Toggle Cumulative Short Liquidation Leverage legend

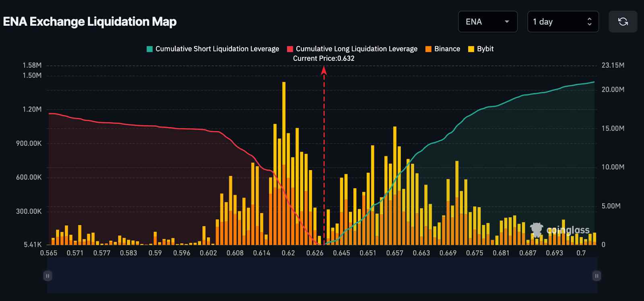click(x=217, y=49)
